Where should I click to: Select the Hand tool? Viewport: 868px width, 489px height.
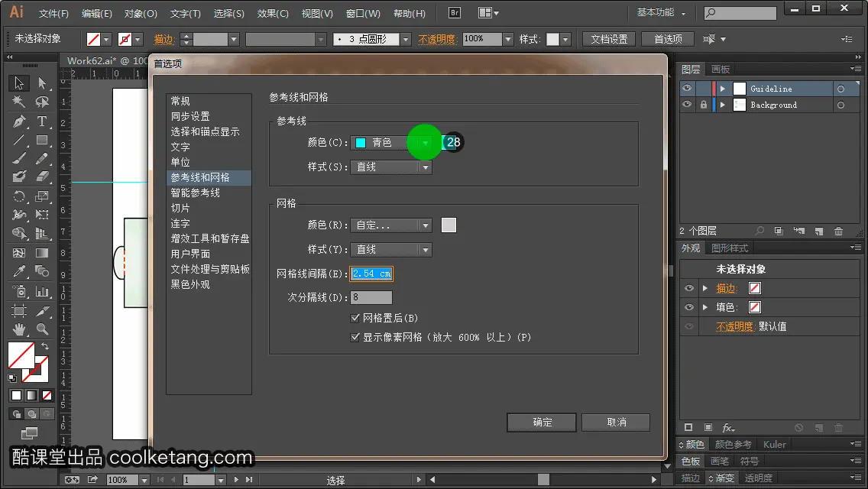[x=19, y=329]
